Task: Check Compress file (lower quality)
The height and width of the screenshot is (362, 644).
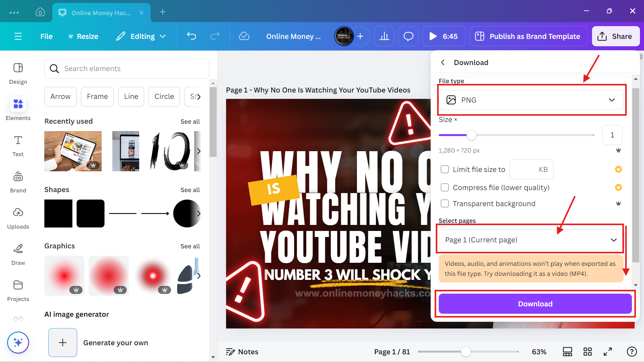Action: tap(445, 187)
